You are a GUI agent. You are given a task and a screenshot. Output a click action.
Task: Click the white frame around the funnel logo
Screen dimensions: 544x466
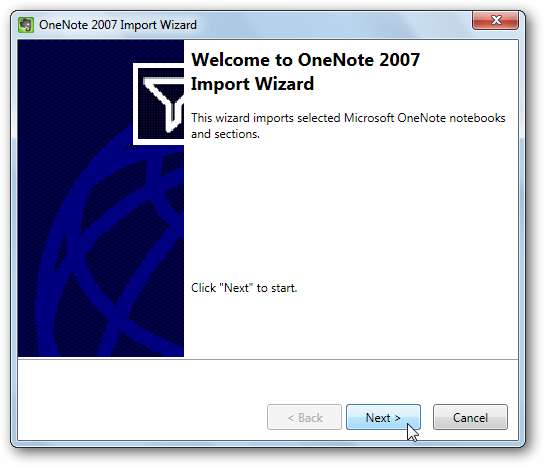(135, 104)
